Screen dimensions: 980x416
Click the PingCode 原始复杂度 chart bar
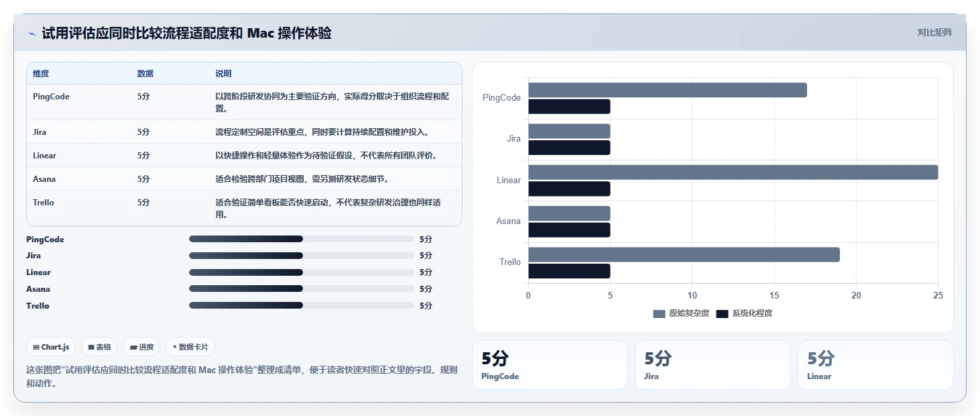[x=668, y=90]
